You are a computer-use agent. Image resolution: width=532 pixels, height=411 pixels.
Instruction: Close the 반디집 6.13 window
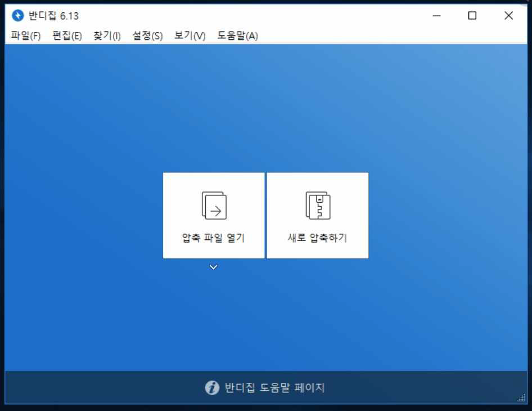point(508,16)
